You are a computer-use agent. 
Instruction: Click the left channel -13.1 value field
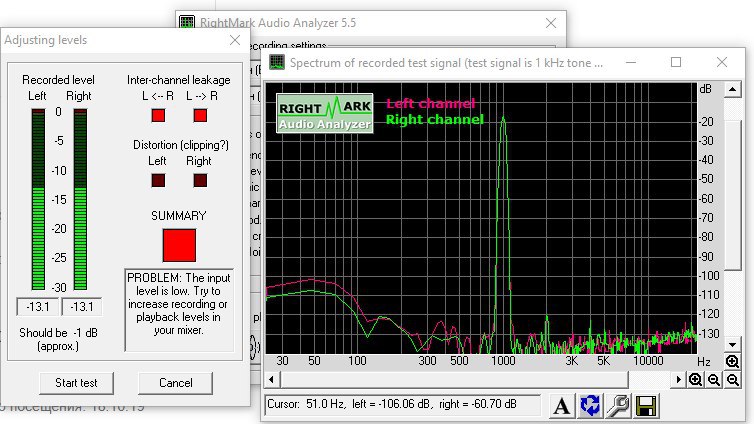pos(38,307)
